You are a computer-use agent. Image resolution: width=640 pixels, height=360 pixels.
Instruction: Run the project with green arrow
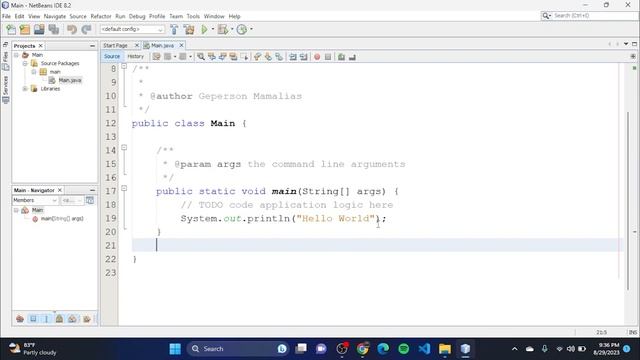(204, 29)
